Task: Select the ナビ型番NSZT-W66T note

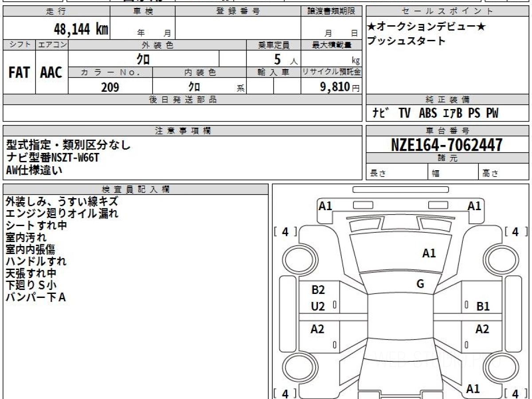Action: coord(53,157)
